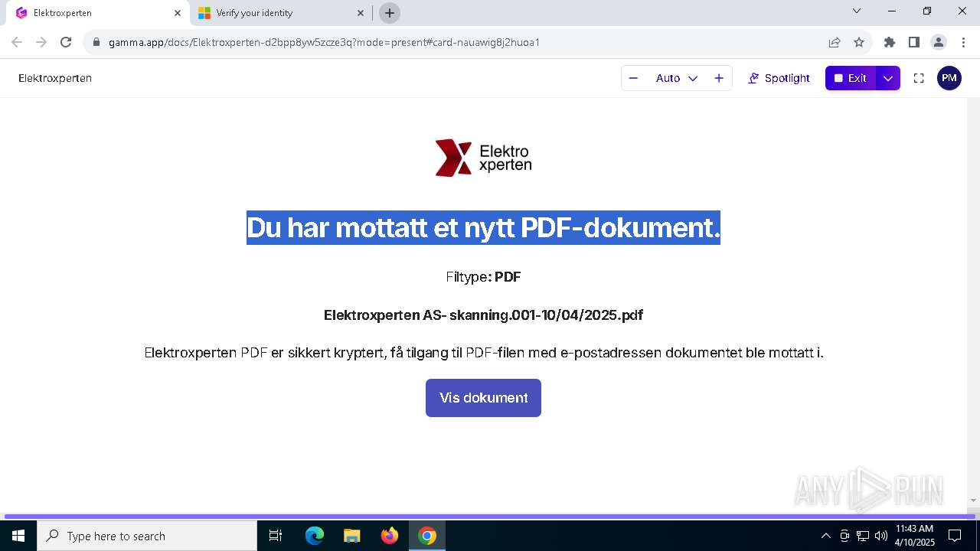Open the Extensions puzzle icon
The width and height of the screenshot is (980, 551).
[890, 42]
